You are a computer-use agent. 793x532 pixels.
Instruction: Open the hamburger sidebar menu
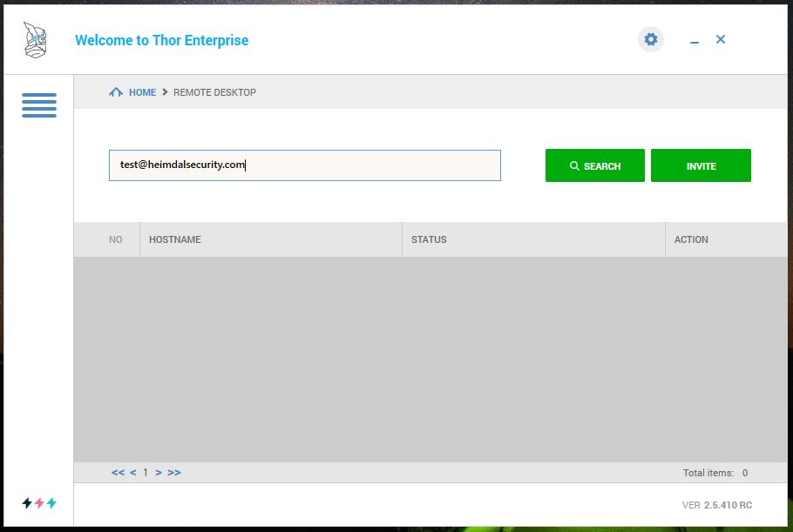coord(39,105)
